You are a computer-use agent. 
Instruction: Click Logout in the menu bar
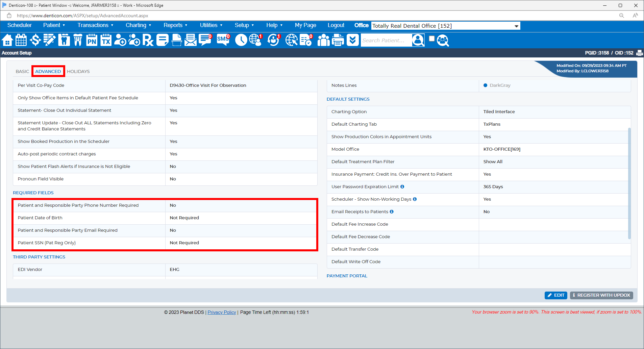tap(336, 25)
